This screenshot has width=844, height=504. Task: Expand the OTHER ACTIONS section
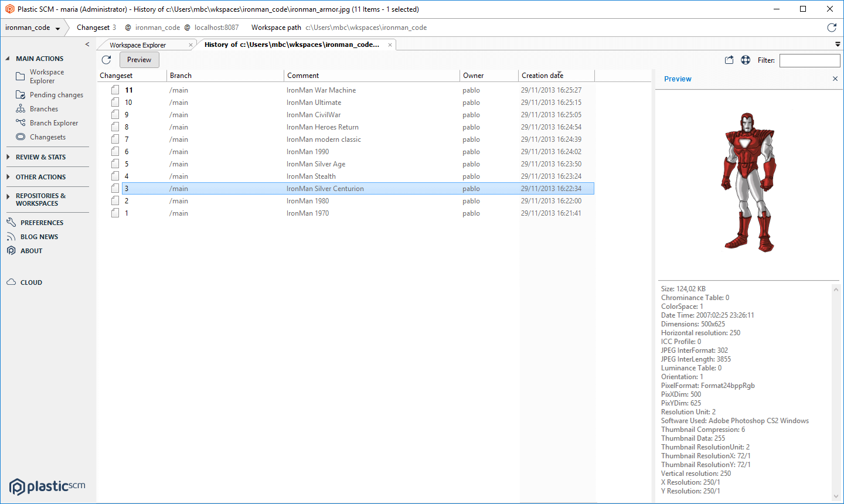[8, 177]
